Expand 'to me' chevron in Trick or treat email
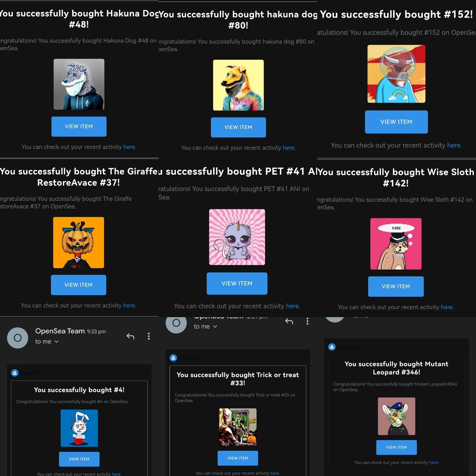The height and width of the screenshot is (476, 476). tap(215, 327)
